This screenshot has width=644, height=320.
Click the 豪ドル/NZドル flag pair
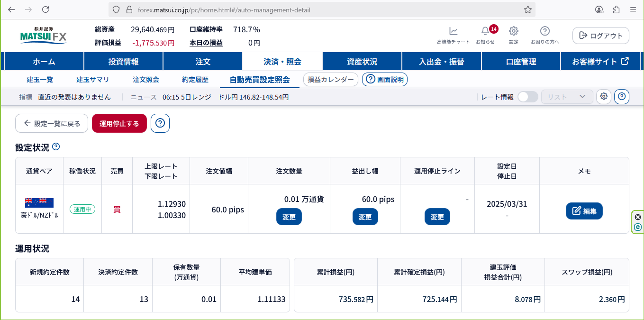point(39,203)
